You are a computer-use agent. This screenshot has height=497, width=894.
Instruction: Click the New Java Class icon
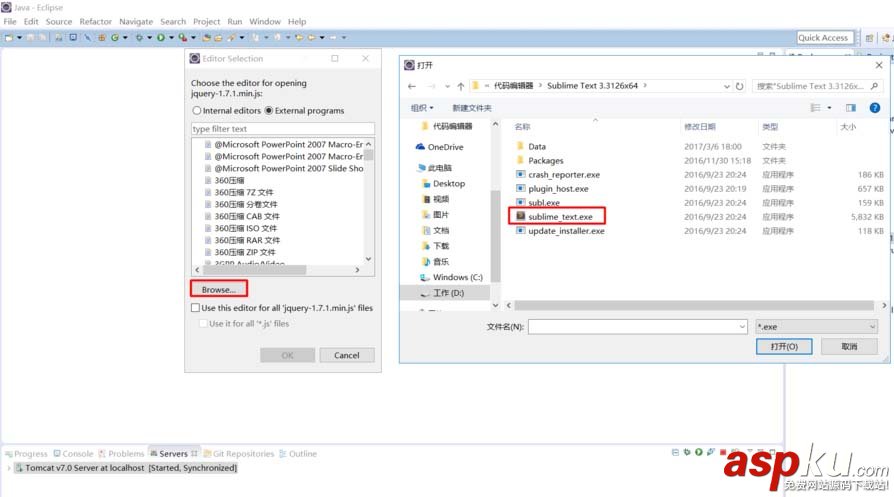(x=115, y=38)
